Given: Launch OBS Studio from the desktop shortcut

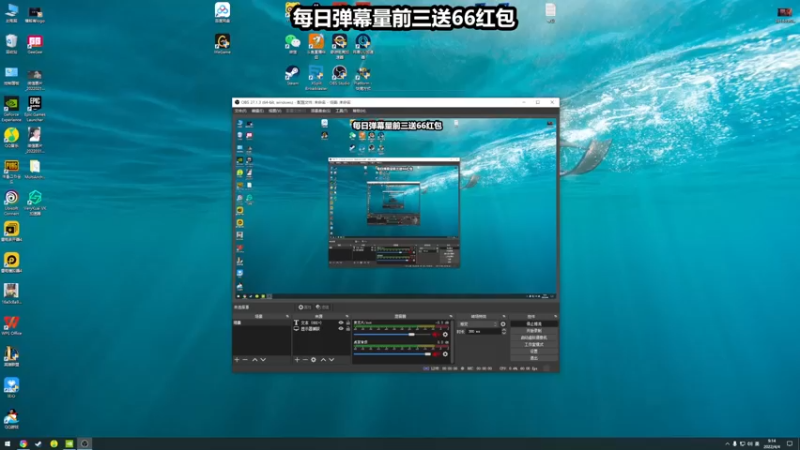Looking at the screenshot, I should coord(339,76).
